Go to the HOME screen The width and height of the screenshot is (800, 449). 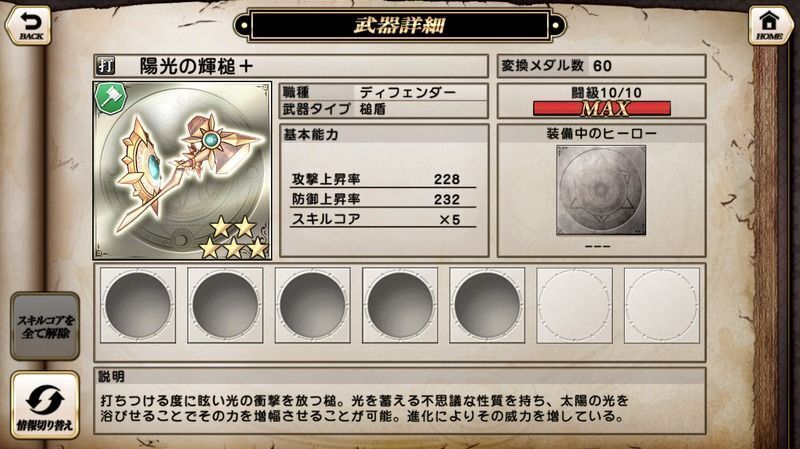tap(769, 24)
